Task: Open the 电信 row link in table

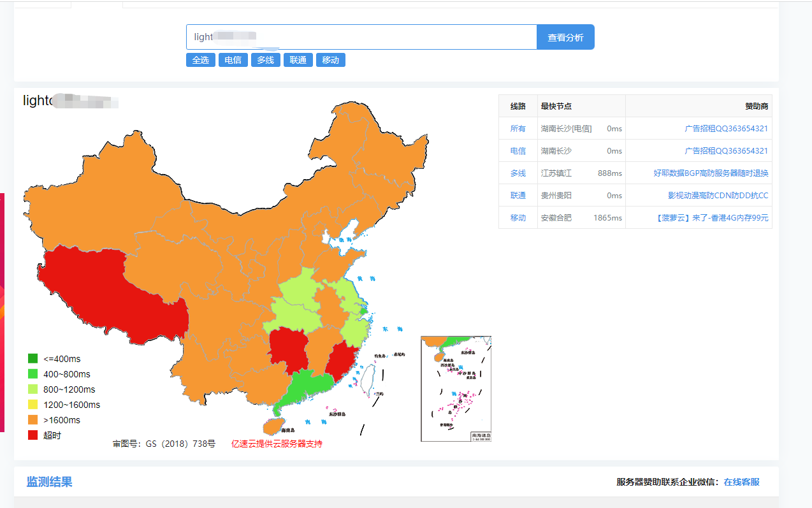Action: 518,151
